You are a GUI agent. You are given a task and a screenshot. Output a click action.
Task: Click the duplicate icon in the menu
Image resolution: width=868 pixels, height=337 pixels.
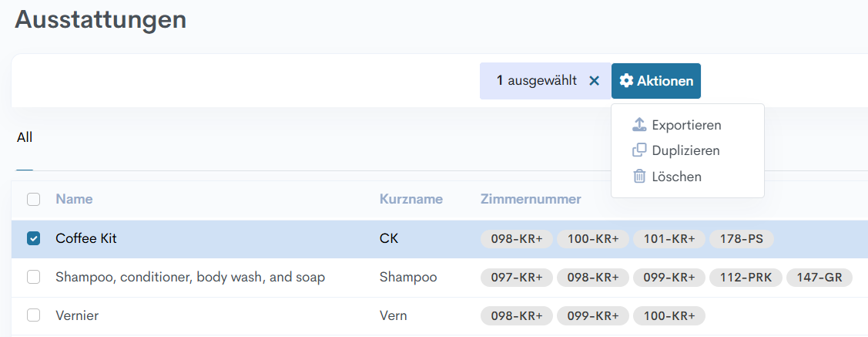(638, 150)
